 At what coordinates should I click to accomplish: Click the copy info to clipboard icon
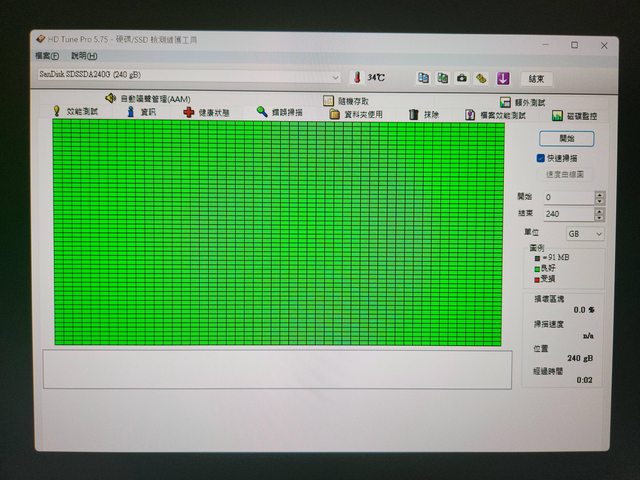click(x=423, y=78)
